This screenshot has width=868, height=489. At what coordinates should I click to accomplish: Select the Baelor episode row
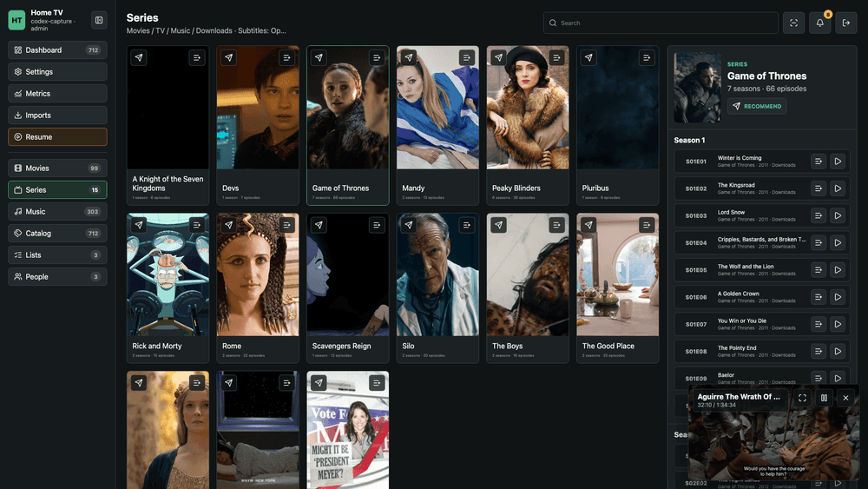coord(762,378)
